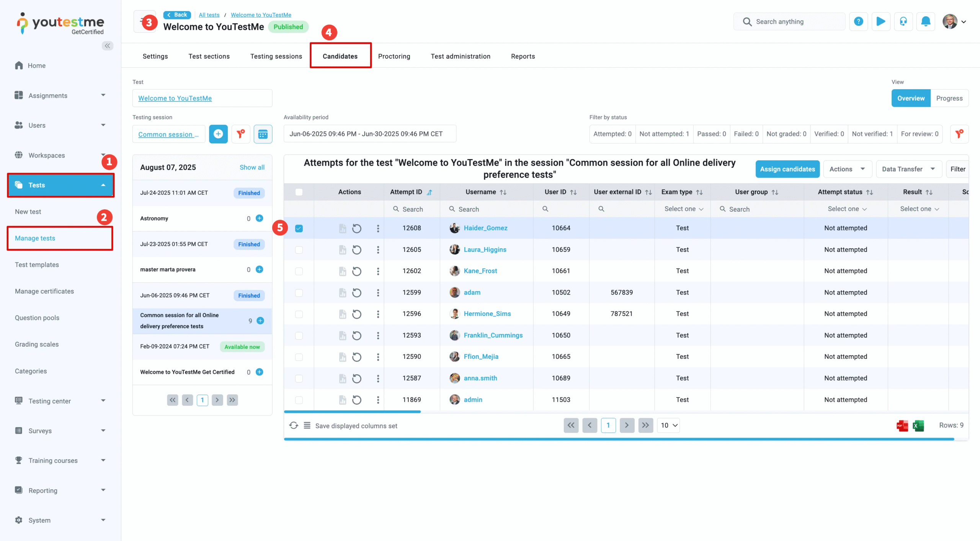Open Exam type Select one filter
This screenshot has width=980, height=541.
(683, 209)
